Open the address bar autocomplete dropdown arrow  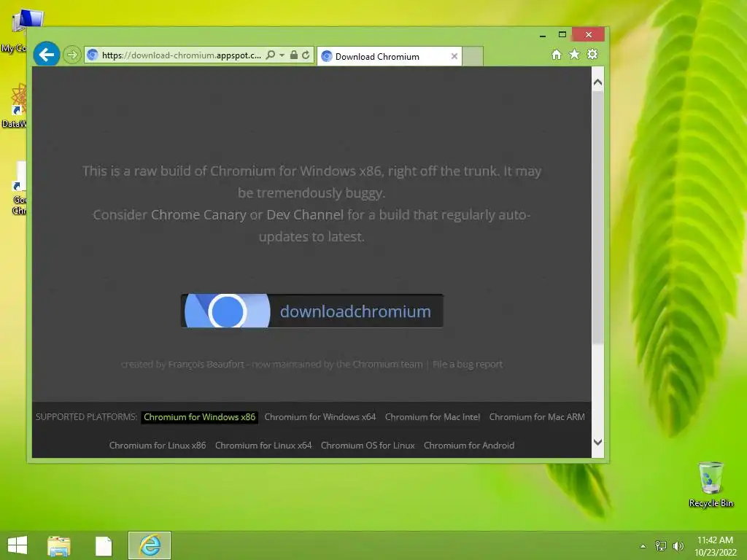pyautogui.click(x=282, y=55)
